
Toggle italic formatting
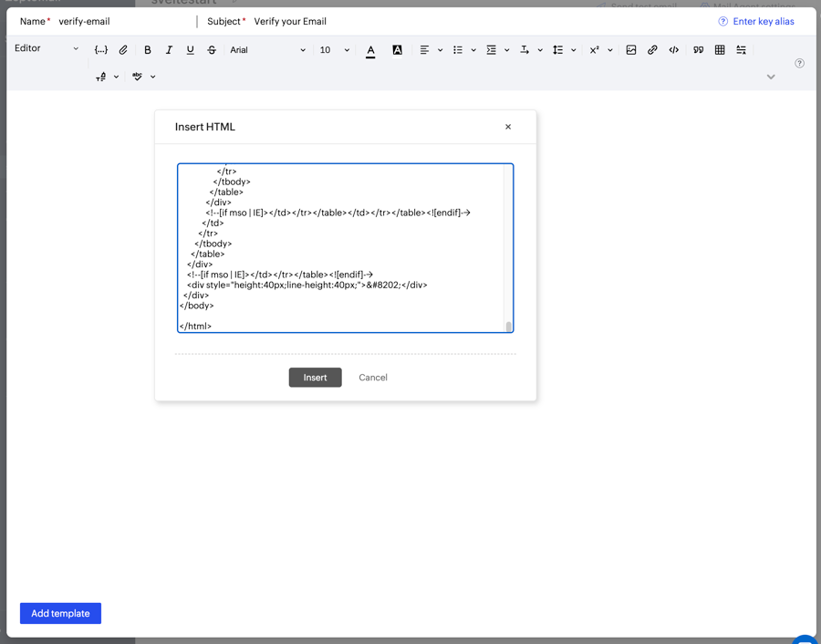169,50
